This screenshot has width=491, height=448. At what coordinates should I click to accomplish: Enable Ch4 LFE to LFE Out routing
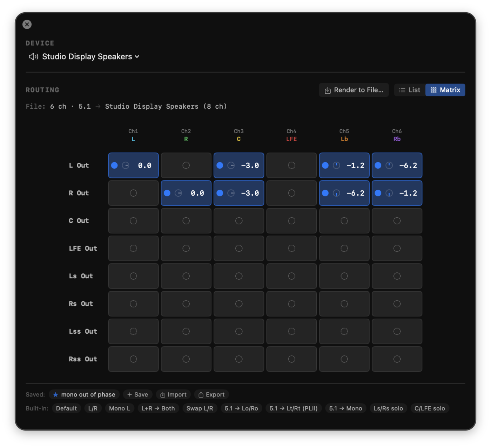coord(291,249)
